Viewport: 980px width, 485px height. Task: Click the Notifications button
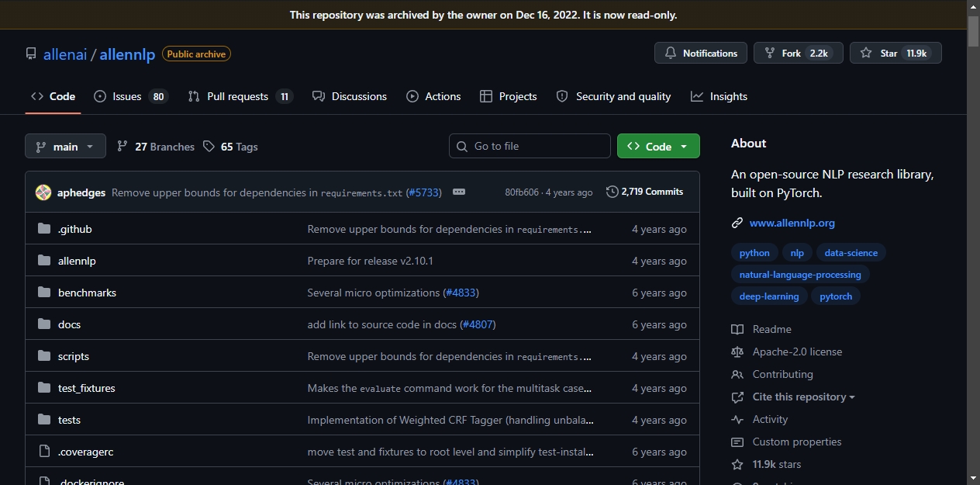(x=701, y=54)
